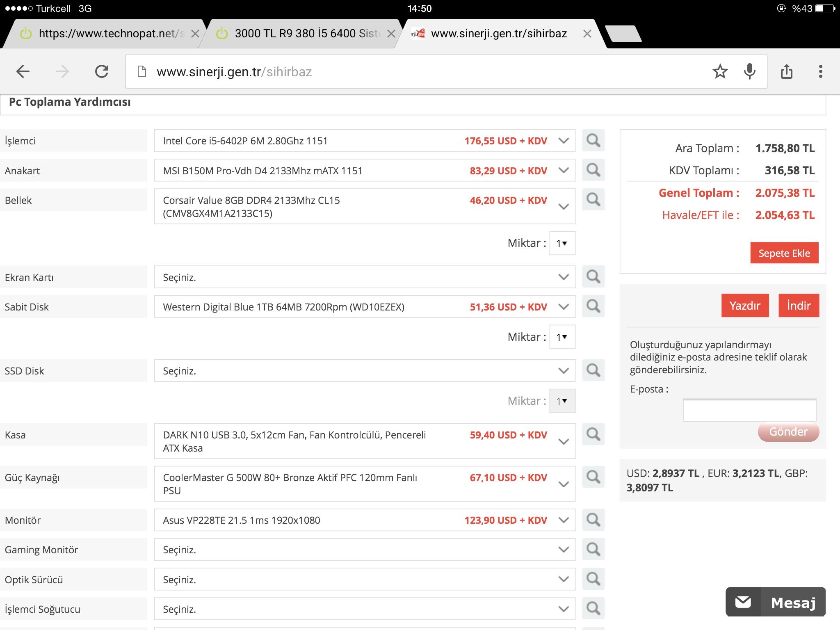Image resolution: width=840 pixels, height=630 pixels.
Task: Click the E-posta input field
Action: coord(749,410)
